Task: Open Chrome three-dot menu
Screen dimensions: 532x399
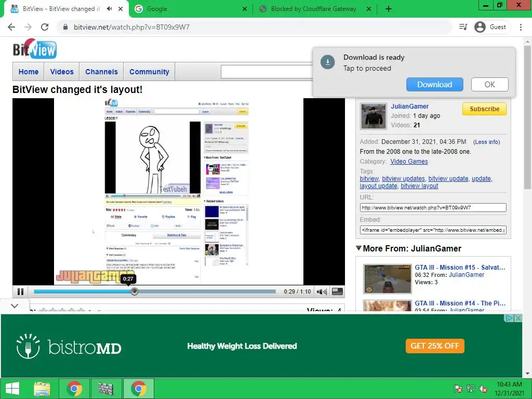Action: point(521,27)
